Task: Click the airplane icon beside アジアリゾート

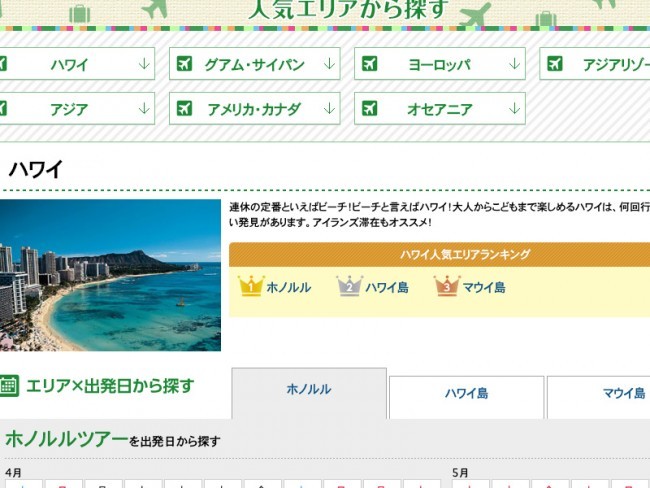Action: [x=554, y=65]
